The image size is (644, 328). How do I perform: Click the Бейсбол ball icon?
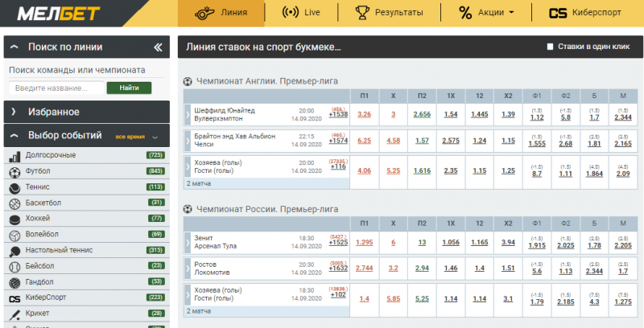tap(14, 267)
